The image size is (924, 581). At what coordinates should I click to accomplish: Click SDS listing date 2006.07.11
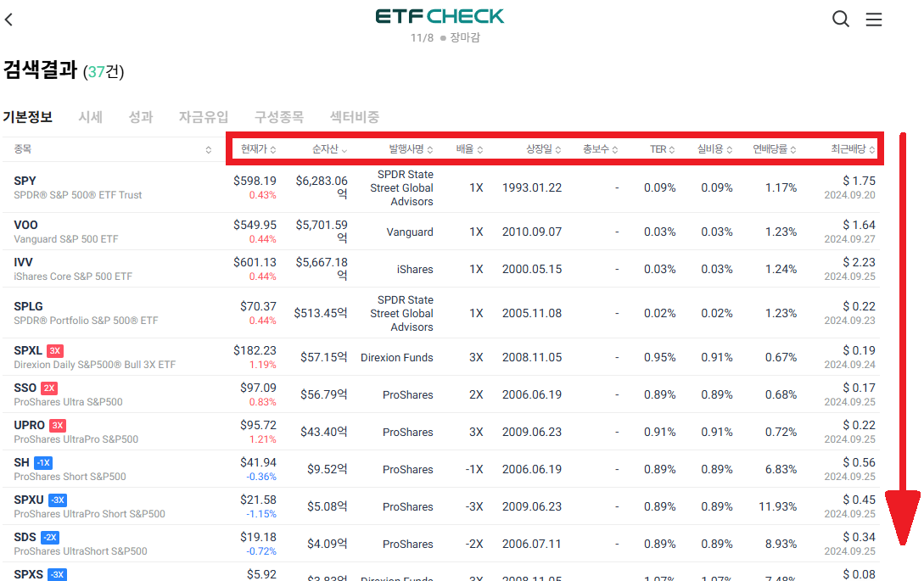(532, 544)
